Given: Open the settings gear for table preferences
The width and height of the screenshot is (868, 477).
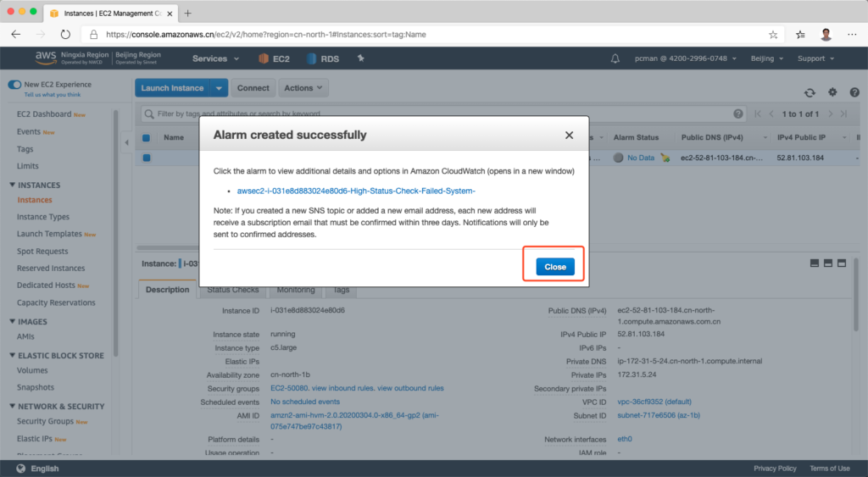Looking at the screenshot, I should tap(832, 92).
